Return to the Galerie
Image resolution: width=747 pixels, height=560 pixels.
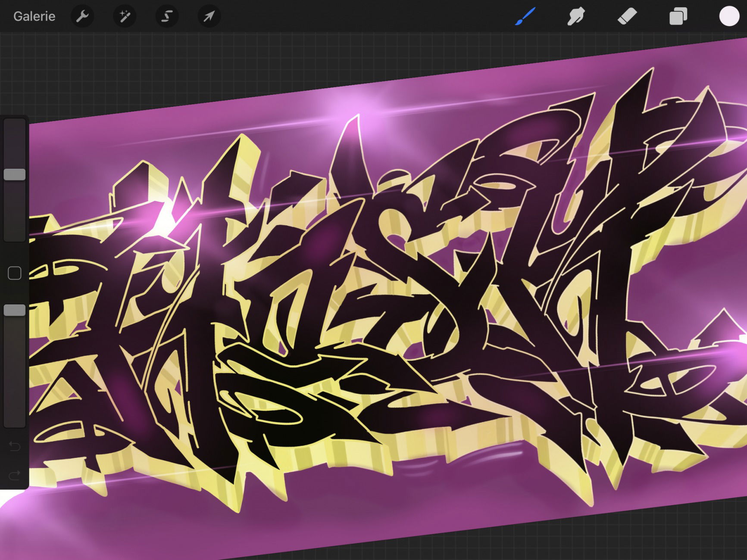tap(34, 16)
